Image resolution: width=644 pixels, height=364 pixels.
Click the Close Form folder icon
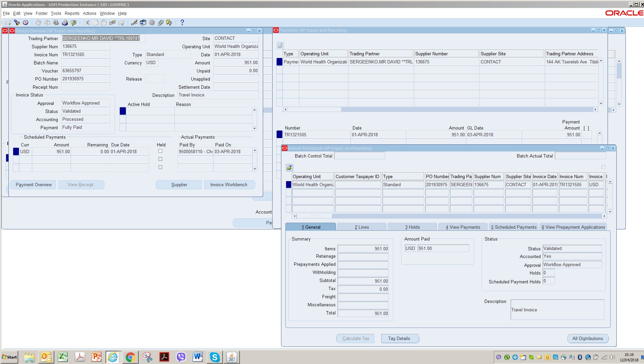[74, 23]
